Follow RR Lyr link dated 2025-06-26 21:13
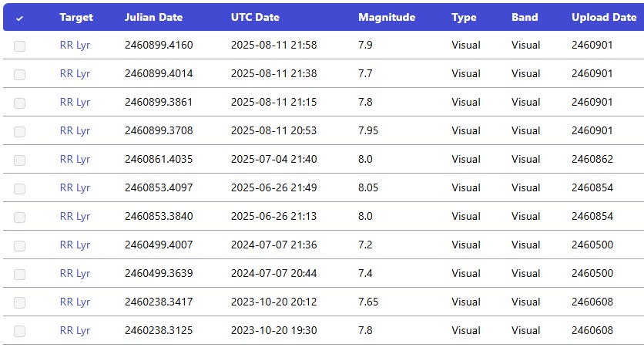Screen dimensions: 644x351 [75, 216]
